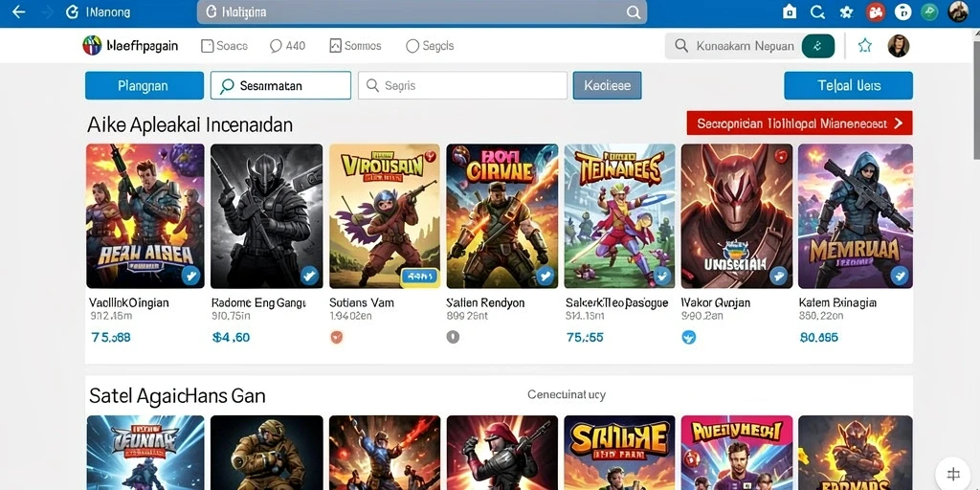980x490 pixels.
Task: Click the Wakor Qunjan title text
Action: click(x=716, y=302)
